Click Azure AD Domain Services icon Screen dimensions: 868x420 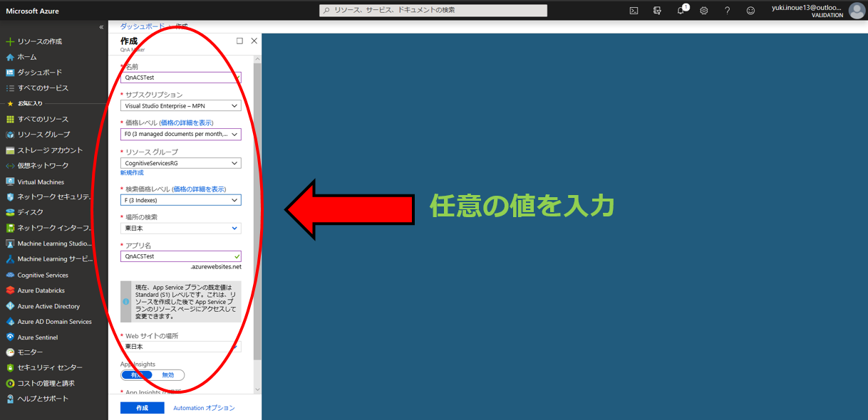coord(10,322)
